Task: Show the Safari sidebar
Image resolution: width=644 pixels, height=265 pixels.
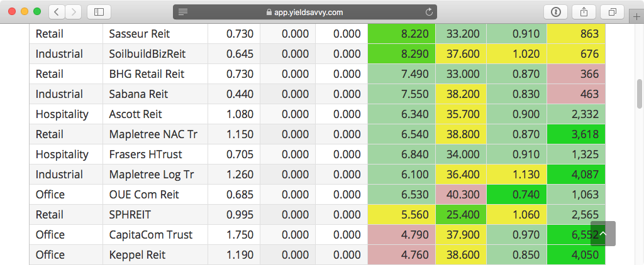Action: point(99,12)
